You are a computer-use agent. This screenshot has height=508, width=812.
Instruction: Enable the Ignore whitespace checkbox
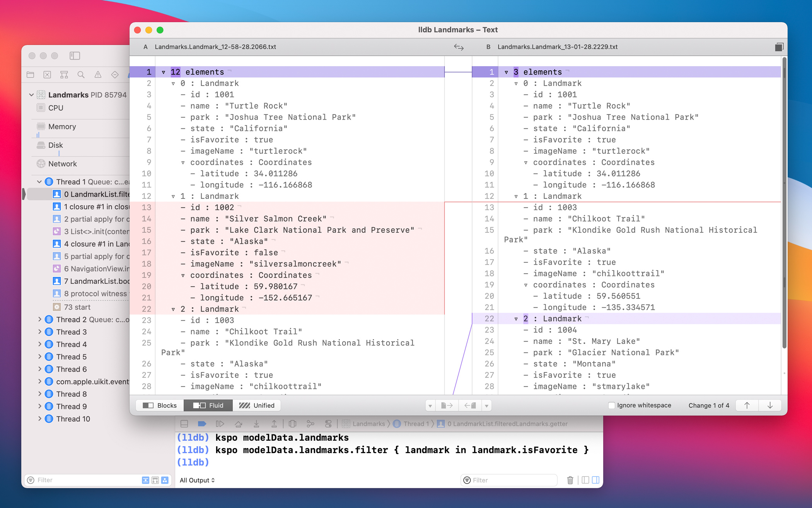pos(611,405)
